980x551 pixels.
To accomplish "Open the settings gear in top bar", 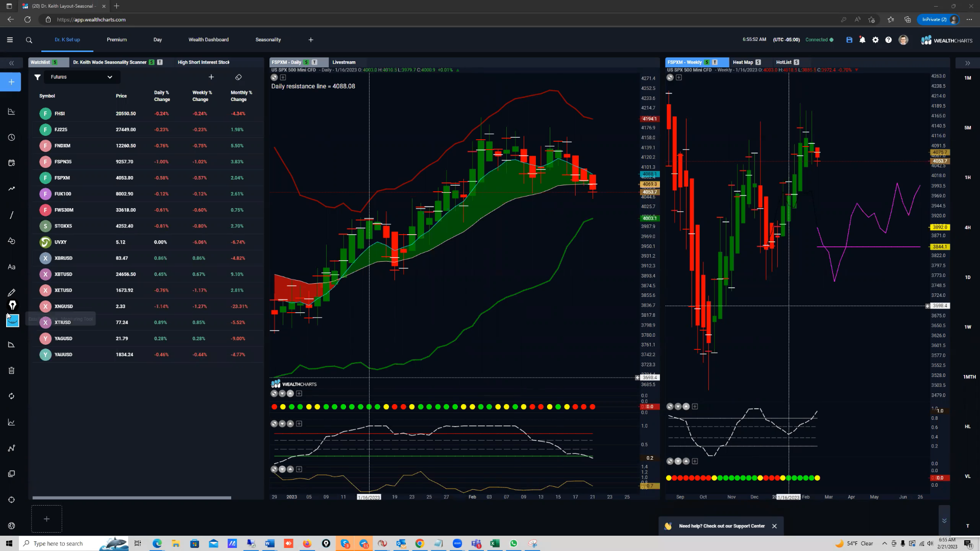I will [875, 40].
